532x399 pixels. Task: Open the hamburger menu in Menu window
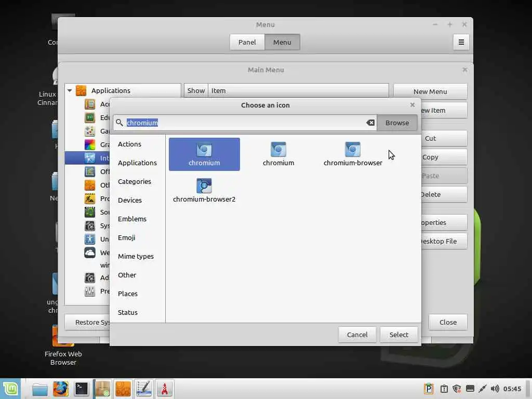coord(461,42)
